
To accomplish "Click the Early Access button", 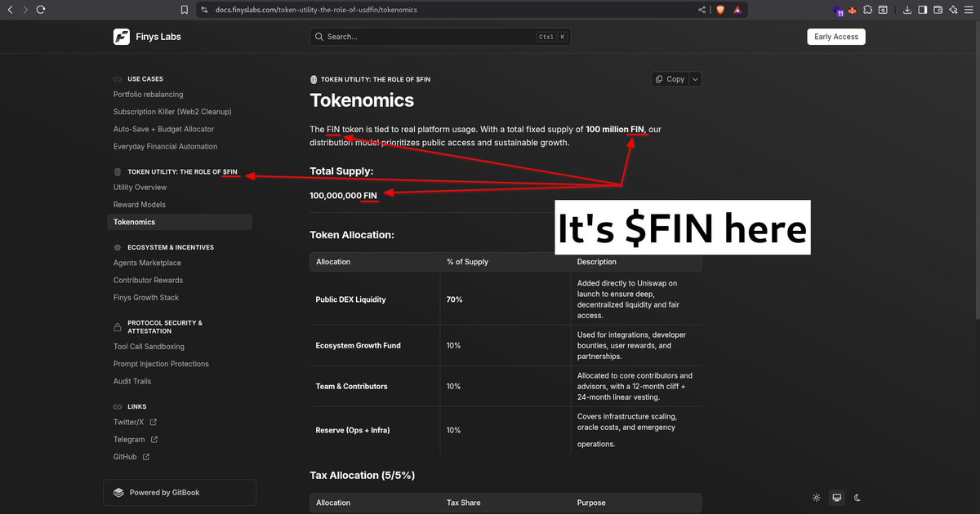I will (x=836, y=37).
